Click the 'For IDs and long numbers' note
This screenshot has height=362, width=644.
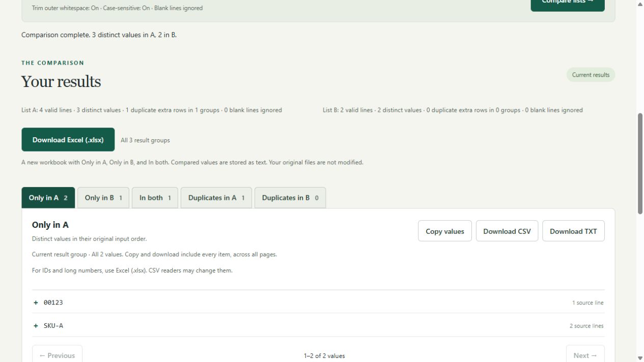coord(132,270)
